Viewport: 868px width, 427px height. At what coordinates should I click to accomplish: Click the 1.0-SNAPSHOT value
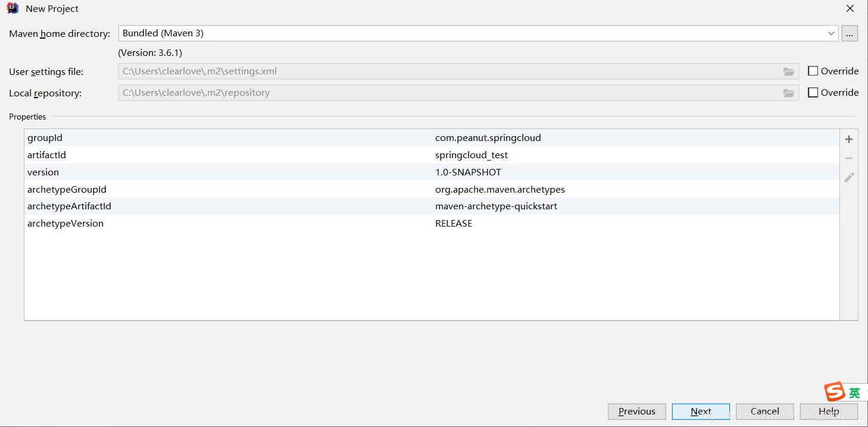[468, 172]
